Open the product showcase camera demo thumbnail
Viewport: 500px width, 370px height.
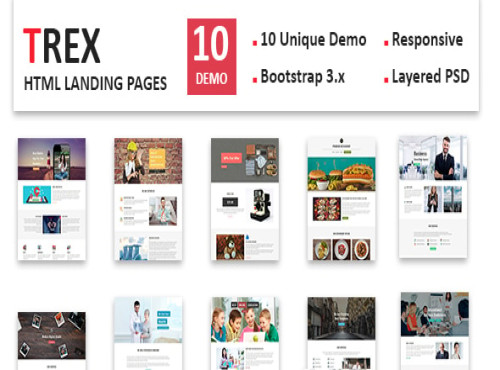[x=245, y=199]
